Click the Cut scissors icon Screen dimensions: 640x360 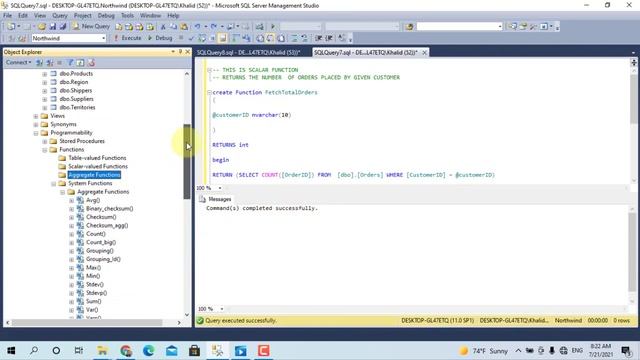tap(163, 27)
